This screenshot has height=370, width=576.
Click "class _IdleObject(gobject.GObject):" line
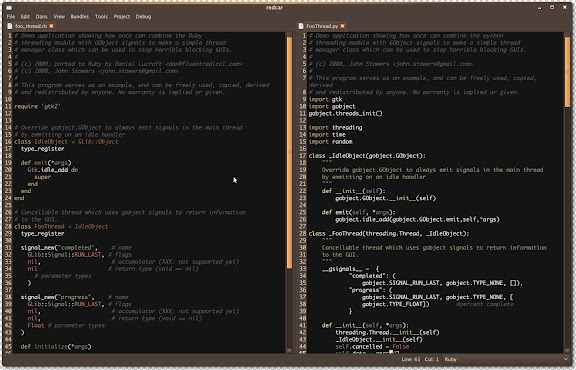pos(367,156)
